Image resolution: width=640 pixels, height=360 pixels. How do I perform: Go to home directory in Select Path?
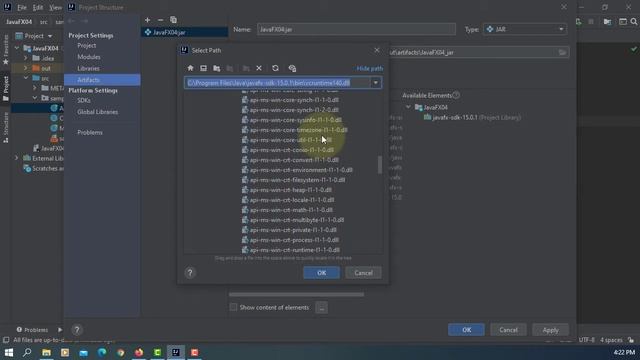click(x=190, y=68)
